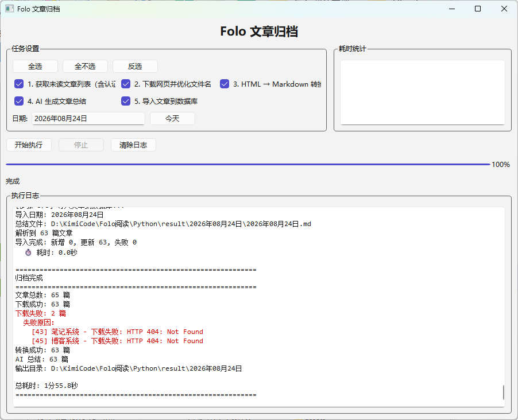Click log line AI 总结: 63 篇
Screen dimensions: 518x420
tap(42, 359)
